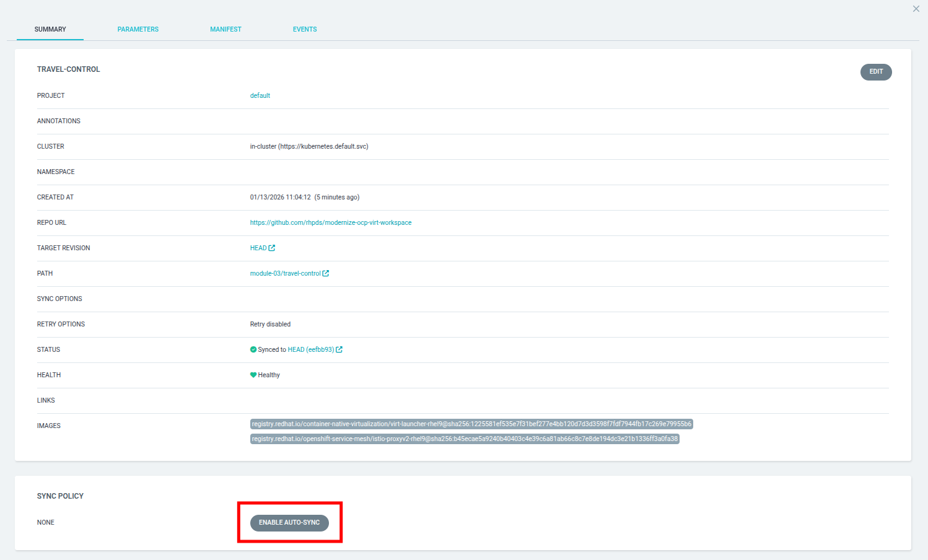Screen dimensions: 928x560
Task: Open the default project link
Action: point(260,95)
